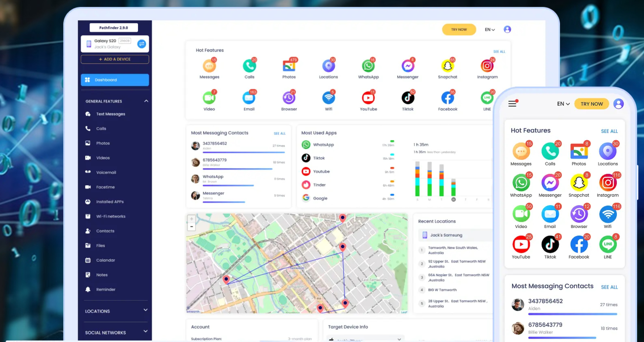The image size is (644, 342).
Task: Zoom in on the map
Action: pyautogui.click(x=192, y=219)
